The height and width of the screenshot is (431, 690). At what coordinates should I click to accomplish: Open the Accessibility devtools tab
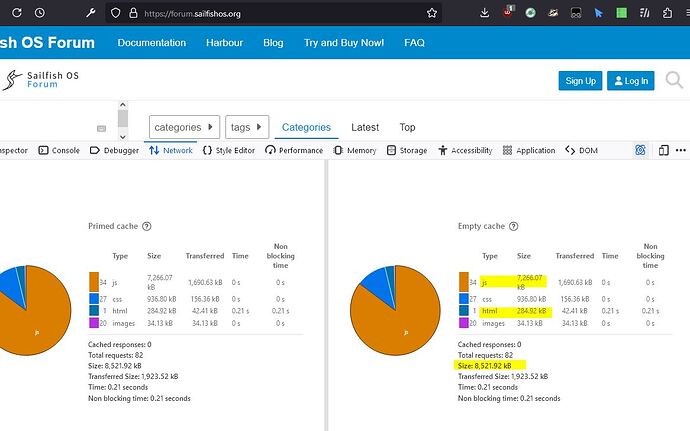coord(465,150)
